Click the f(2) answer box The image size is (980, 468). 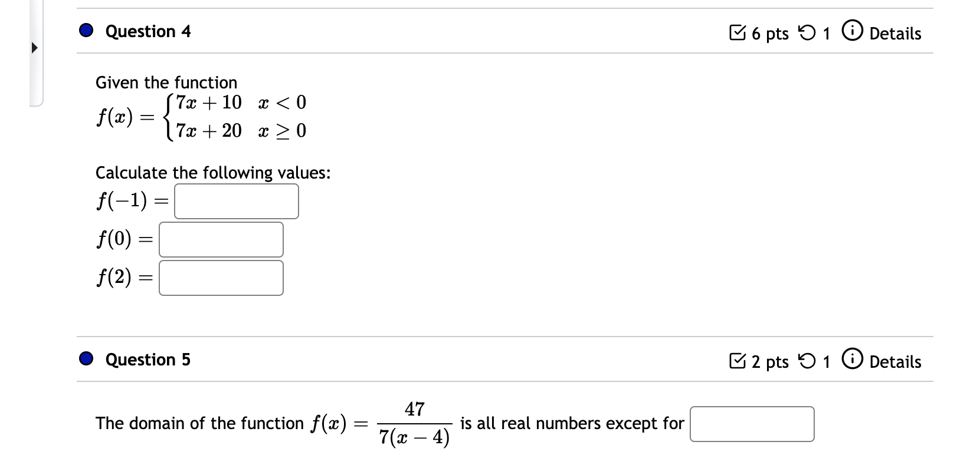click(221, 277)
